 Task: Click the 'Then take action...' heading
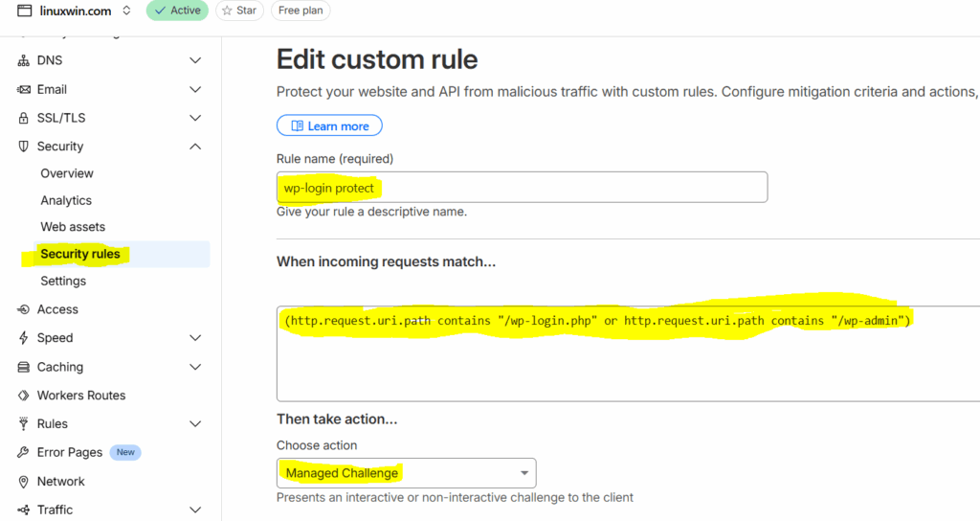tap(337, 419)
